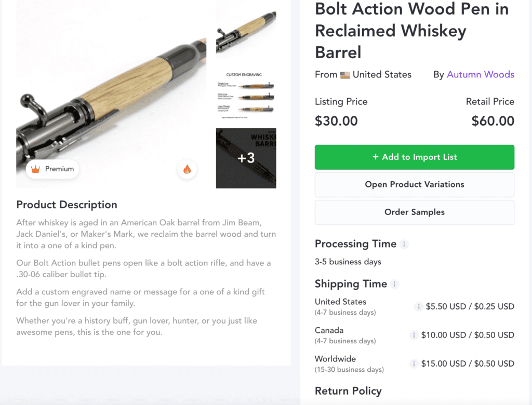532x405 pixels.
Task: Click Canada shipping info icon
Action: (x=414, y=335)
